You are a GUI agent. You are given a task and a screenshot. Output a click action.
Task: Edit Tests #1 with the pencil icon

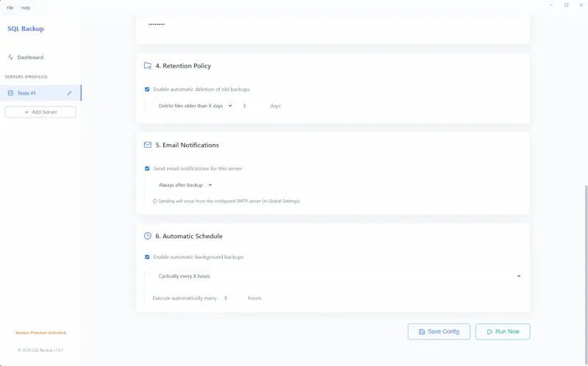[69, 93]
